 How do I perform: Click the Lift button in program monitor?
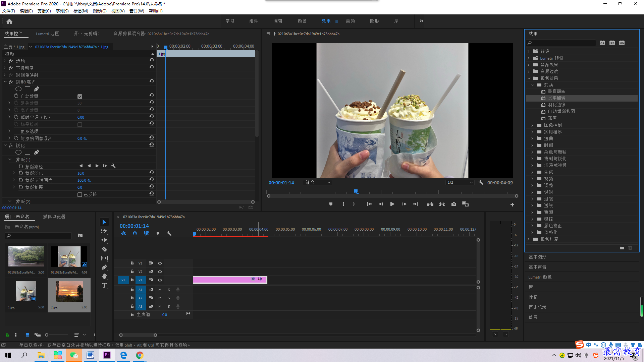[x=430, y=204]
